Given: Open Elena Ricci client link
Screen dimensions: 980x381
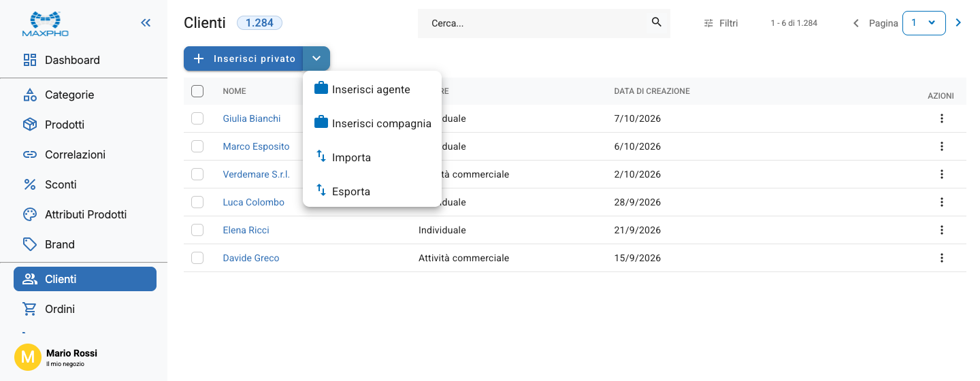Looking at the screenshot, I should point(246,230).
